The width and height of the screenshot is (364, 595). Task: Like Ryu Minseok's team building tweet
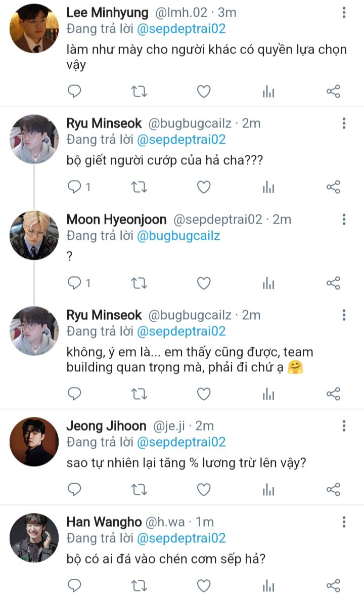click(x=203, y=393)
